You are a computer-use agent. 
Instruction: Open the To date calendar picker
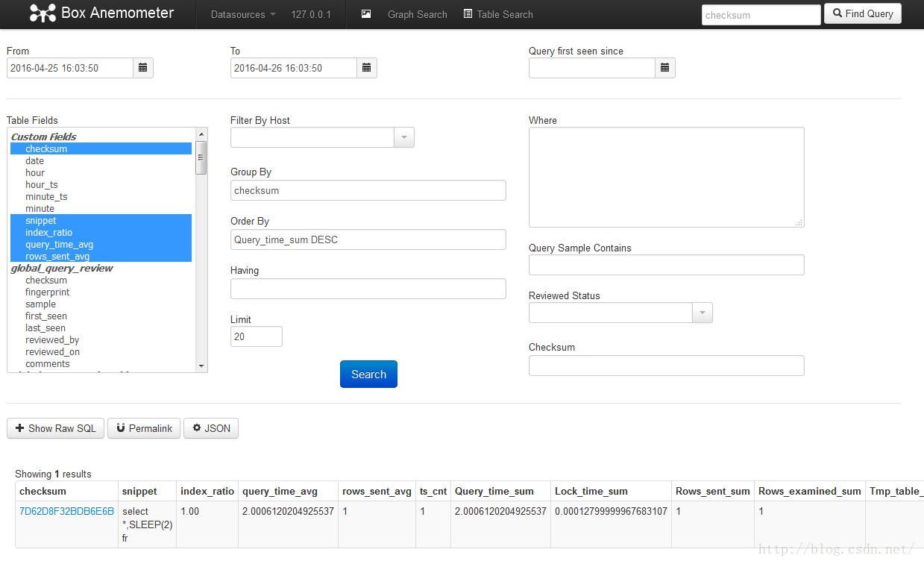(x=367, y=68)
